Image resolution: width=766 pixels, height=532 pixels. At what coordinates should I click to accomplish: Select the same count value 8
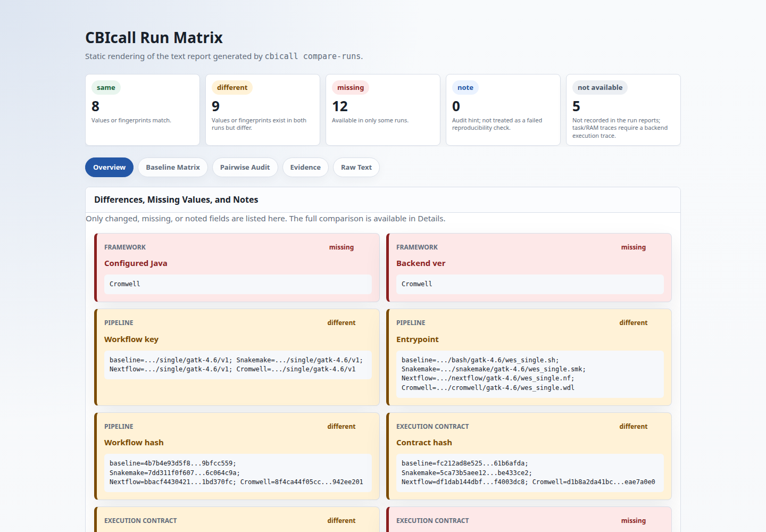click(x=96, y=106)
